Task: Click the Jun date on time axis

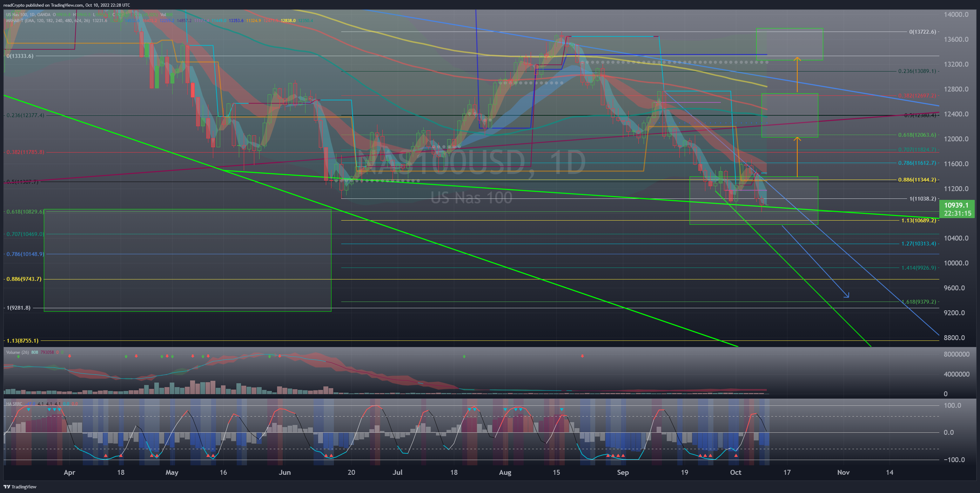Action: click(284, 472)
